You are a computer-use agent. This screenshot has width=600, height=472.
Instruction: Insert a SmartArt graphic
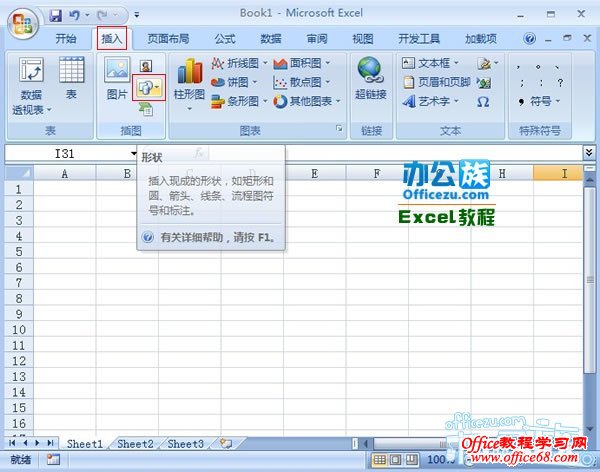click(146, 110)
